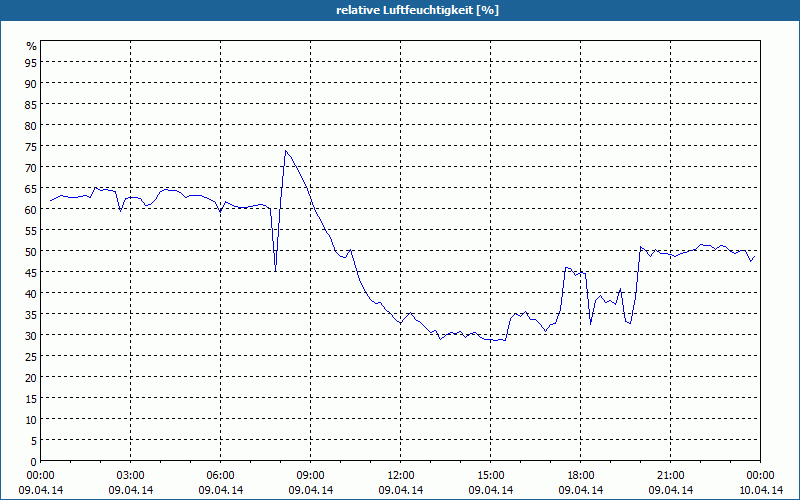
Task: Click the x-axis time '21:00'
Action: 670,476
